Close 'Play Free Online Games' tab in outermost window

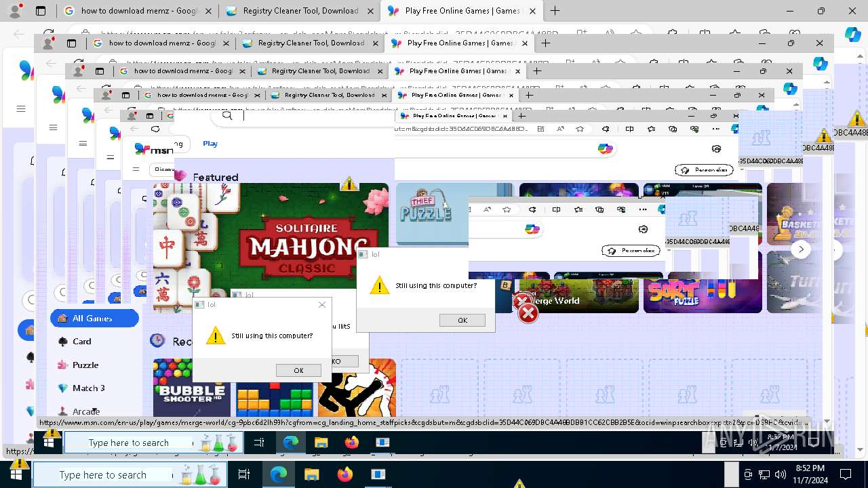pyautogui.click(x=532, y=11)
